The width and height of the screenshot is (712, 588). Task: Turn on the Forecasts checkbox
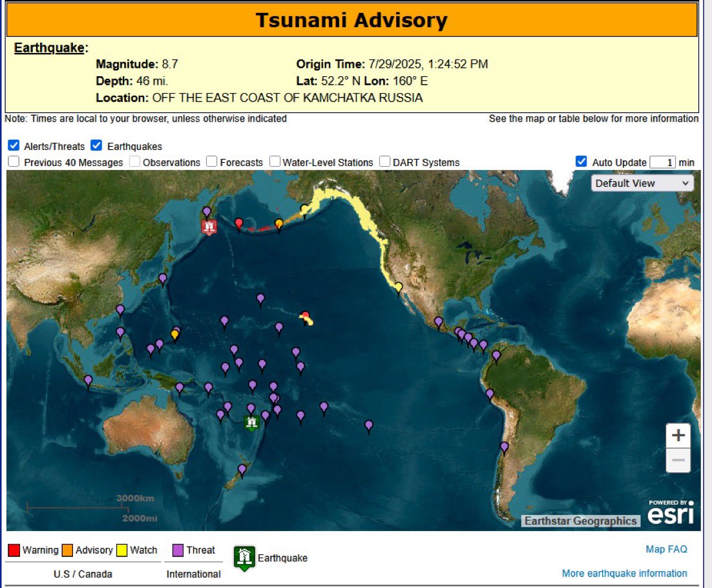[x=212, y=162]
